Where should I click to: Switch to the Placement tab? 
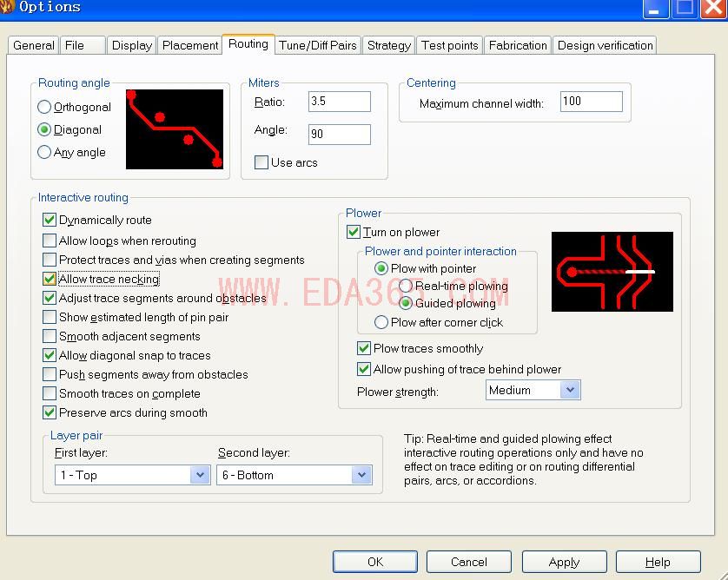[x=190, y=45]
